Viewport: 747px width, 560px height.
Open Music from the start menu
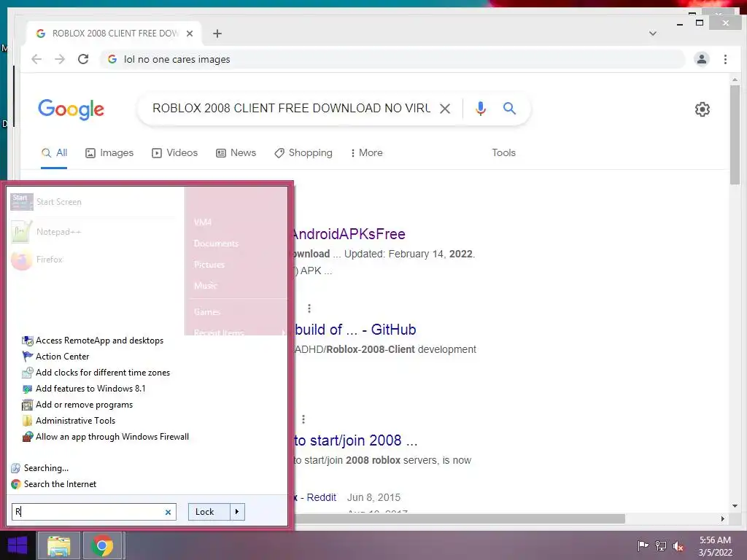click(x=205, y=285)
